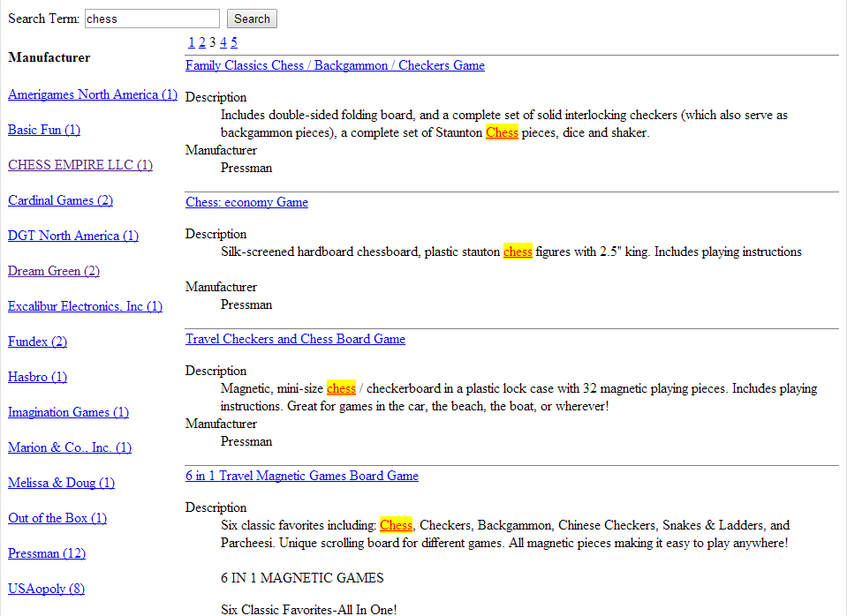The height and width of the screenshot is (616, 847).
Task: Filter by manufacturer Hasbro (1)
Action: (x=37, y=377)
